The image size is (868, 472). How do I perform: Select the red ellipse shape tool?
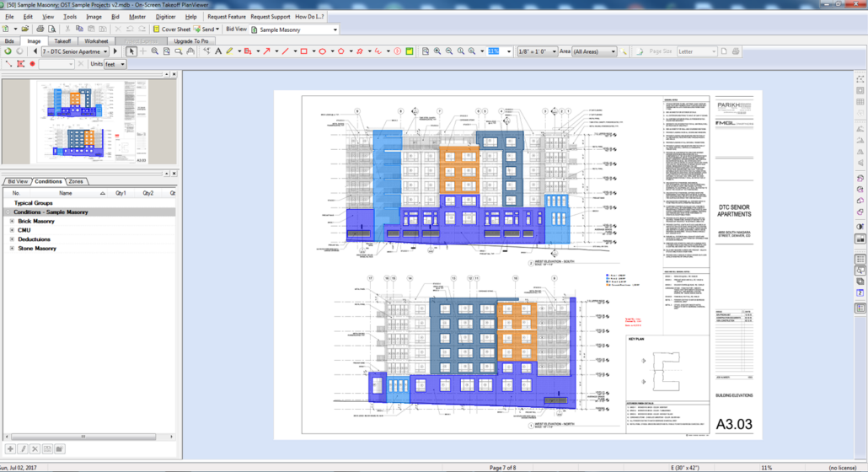pos(322,51)
